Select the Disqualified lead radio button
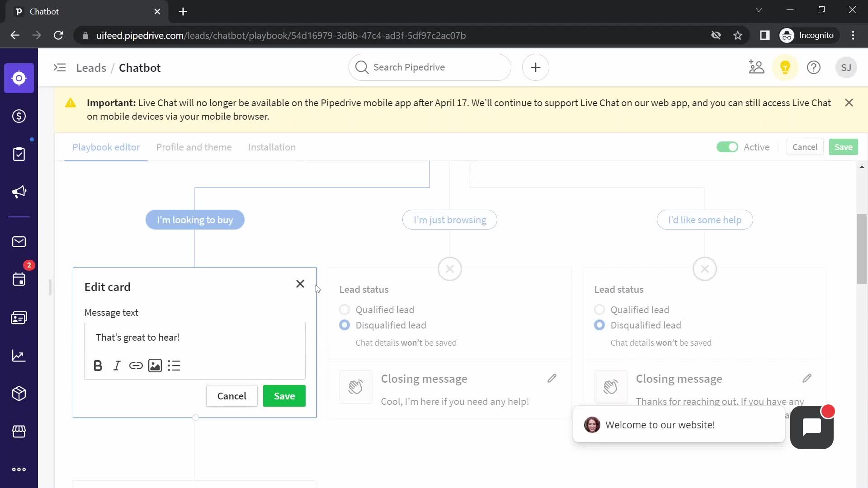Viewport: 868px width, 488px height. [344, 325]
